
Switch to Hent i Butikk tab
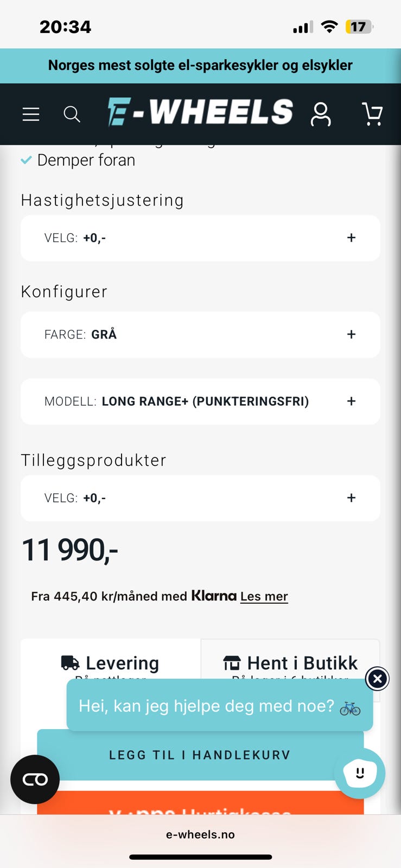pyautogui.click(x=290, y=663)
